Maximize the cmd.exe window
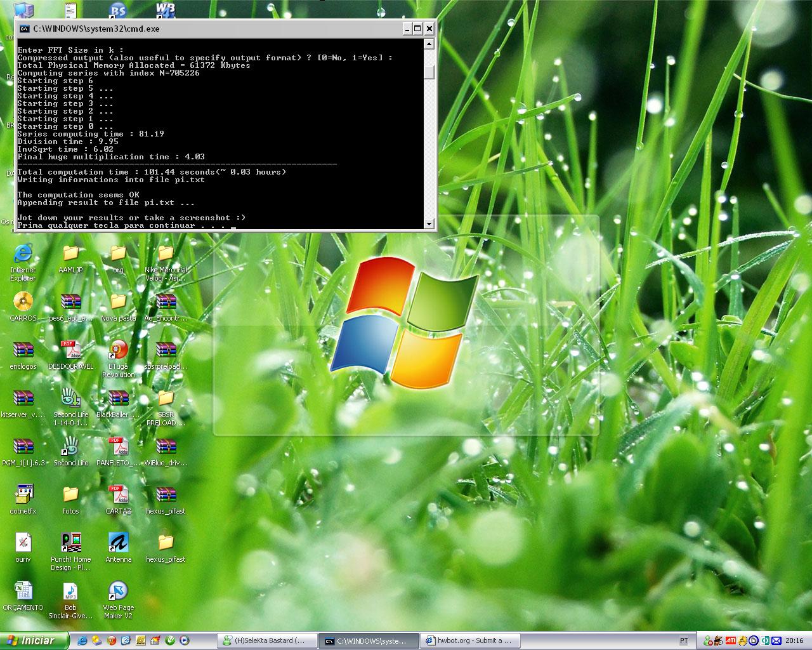 click(x=417, y=29)
